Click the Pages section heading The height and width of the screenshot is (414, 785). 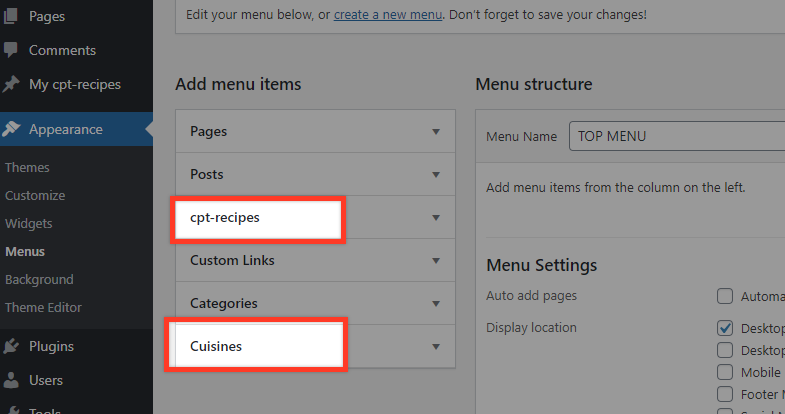tap(208, 131)
